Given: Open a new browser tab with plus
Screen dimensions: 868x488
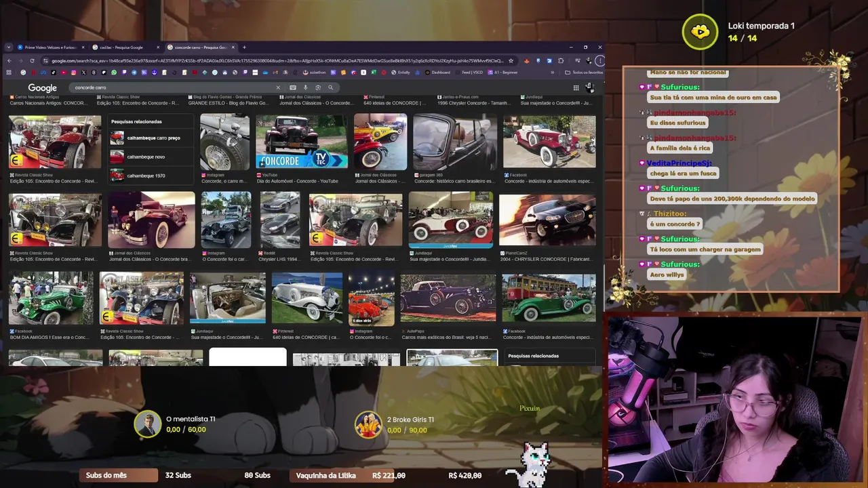Looking at the screenshot, I should pos(244,47).
